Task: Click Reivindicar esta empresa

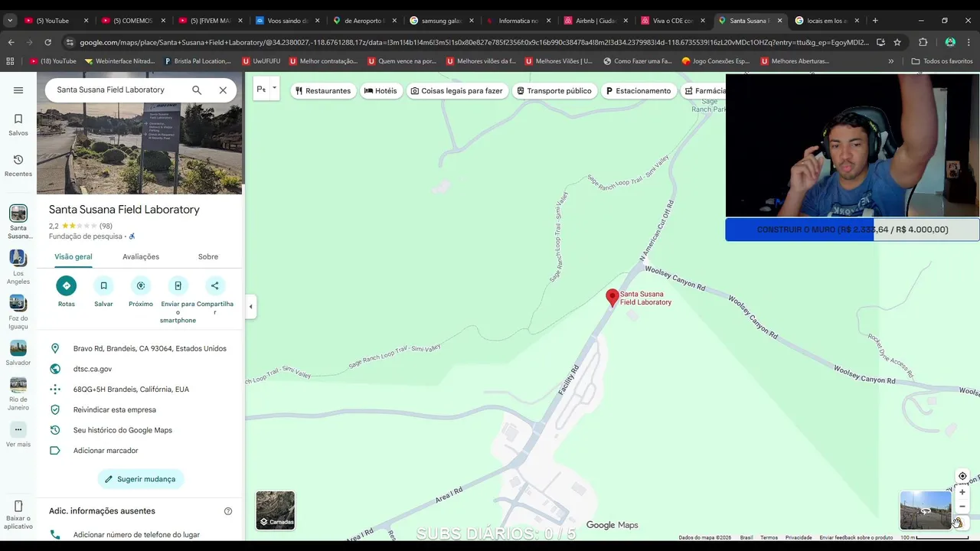Action: coord(140,409)
